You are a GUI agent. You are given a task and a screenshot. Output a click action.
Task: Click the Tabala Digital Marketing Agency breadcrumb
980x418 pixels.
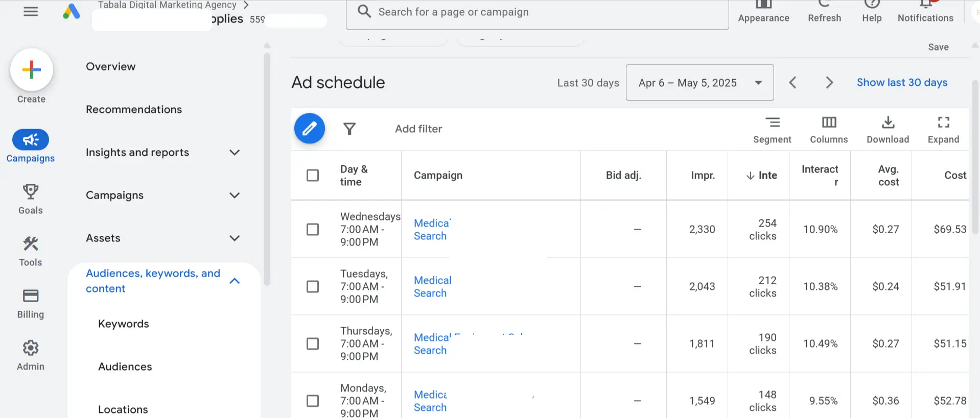[167, 5]
